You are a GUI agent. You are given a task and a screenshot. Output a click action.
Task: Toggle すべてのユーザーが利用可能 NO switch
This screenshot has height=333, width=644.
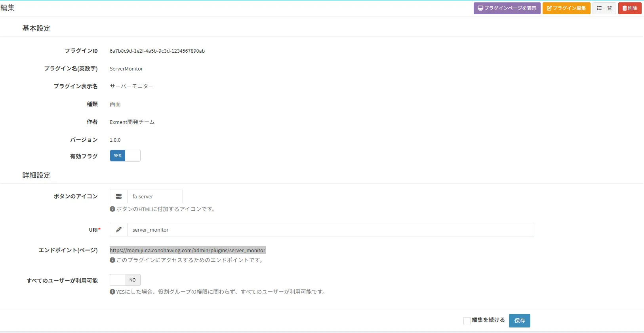point(125,280)
